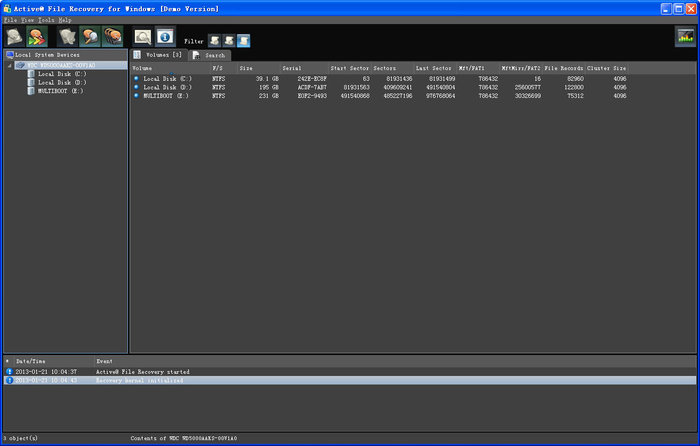Toggle the second Filter button
700x446 pixels.
pos(229,41)
